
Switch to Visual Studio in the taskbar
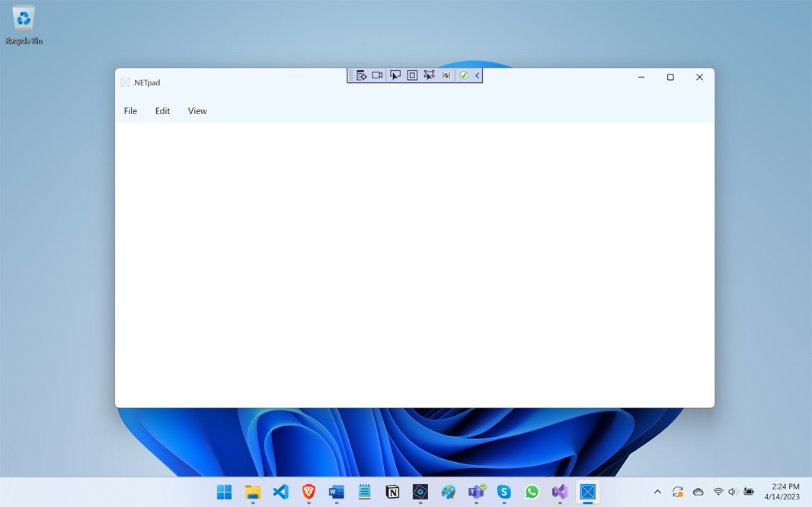pyautogui.click(x=560, y=492)
